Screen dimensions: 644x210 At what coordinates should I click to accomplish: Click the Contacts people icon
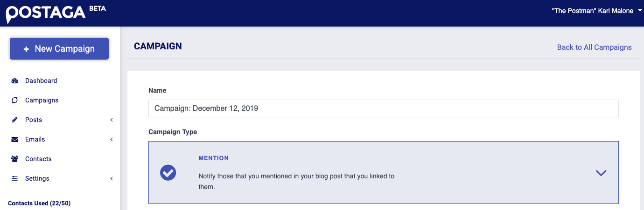14,159
